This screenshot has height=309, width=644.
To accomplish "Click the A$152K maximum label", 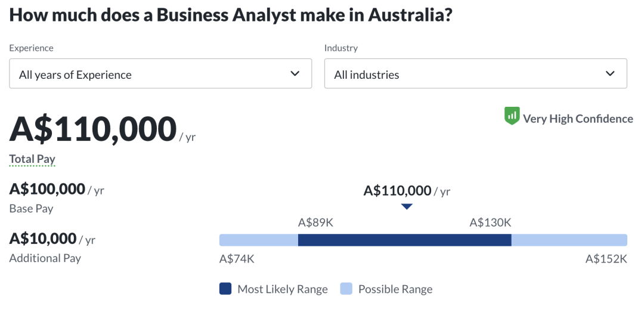I will click(606, 259).
